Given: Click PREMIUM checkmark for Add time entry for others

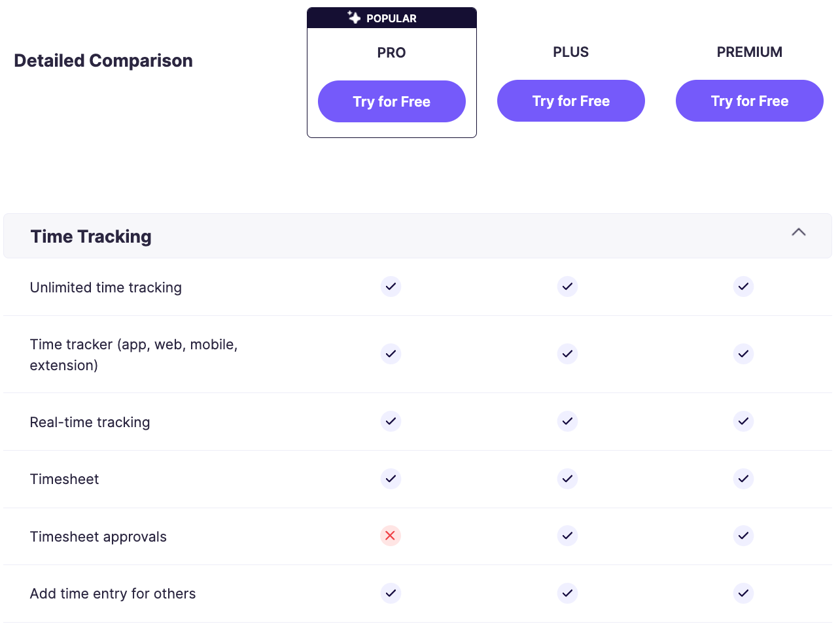Looking at the screenshot, I should (743, 593).
